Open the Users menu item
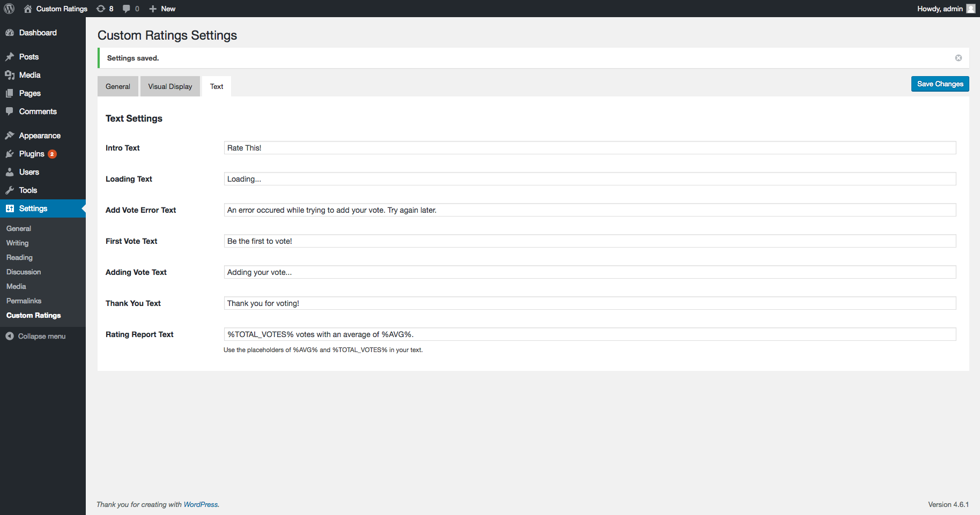The image size is (980, 515). point(29,172)
